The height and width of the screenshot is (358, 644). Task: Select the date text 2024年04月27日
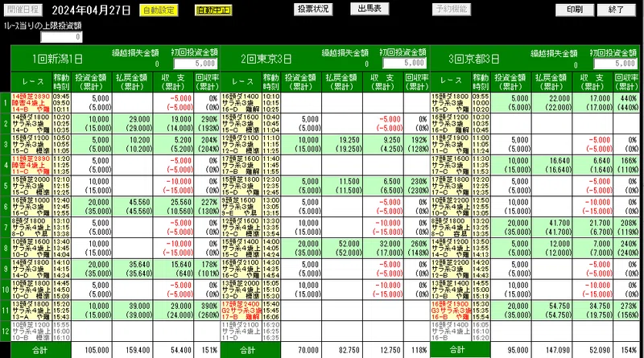(x=91, y=10)
